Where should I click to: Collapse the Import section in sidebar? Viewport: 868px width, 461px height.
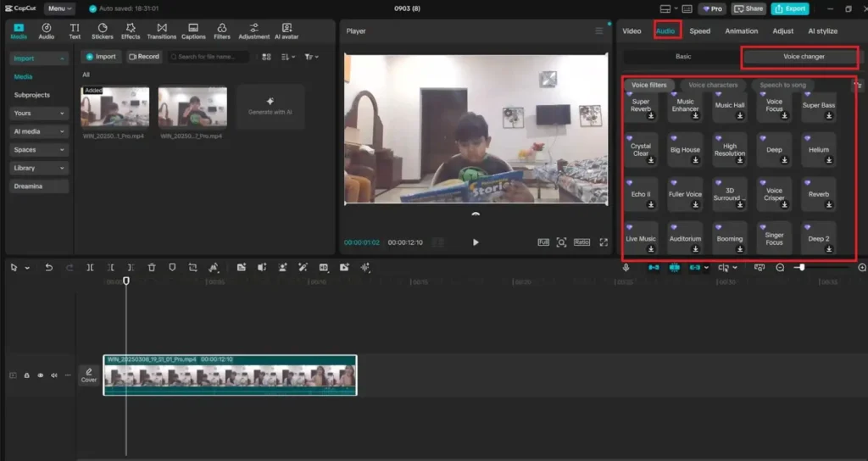pyautogui.click(x=39, y=58)
